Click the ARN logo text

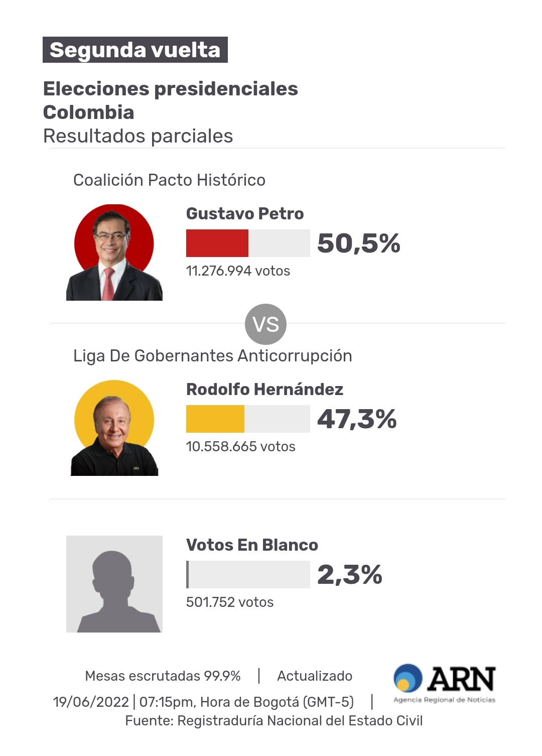(461, 679)
